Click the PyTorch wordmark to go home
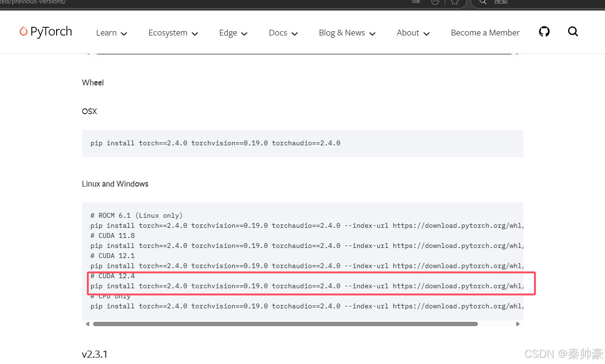Image resolution: width=605 pixels, height=364 pixels. [50, 31]
